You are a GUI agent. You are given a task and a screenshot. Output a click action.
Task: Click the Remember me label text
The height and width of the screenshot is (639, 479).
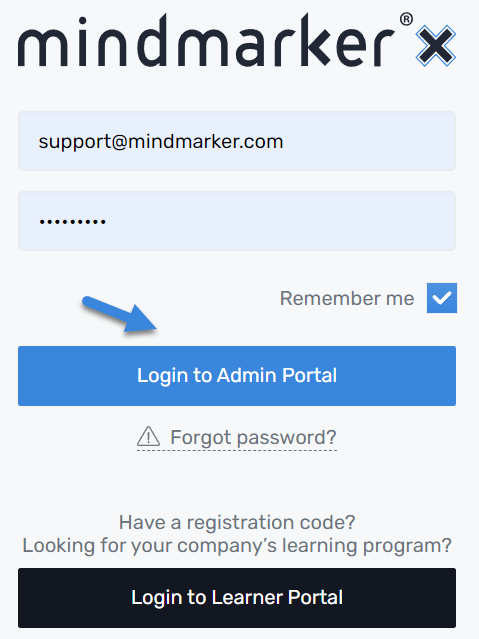pyautogui.click(x=347, y=298)
